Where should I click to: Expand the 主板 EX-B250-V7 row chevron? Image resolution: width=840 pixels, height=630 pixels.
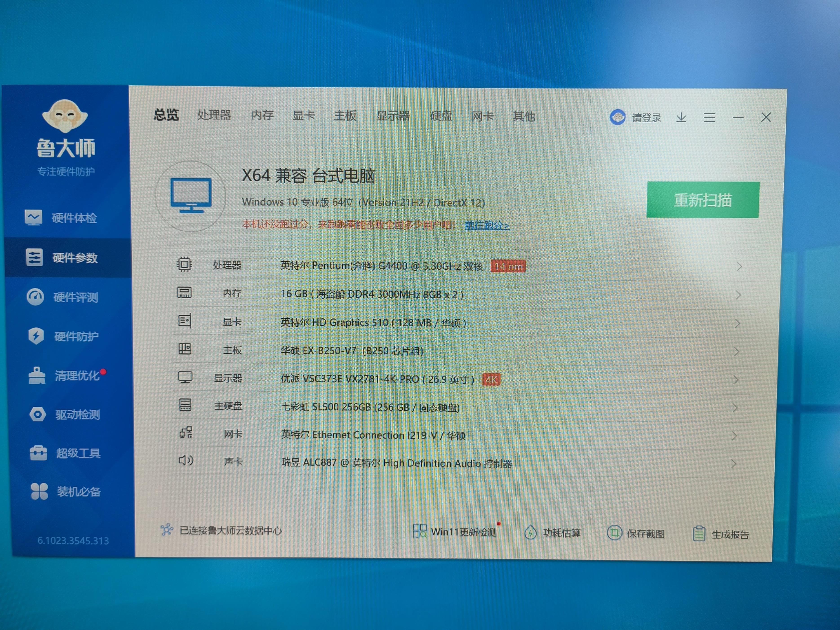[x=737, y=352]
